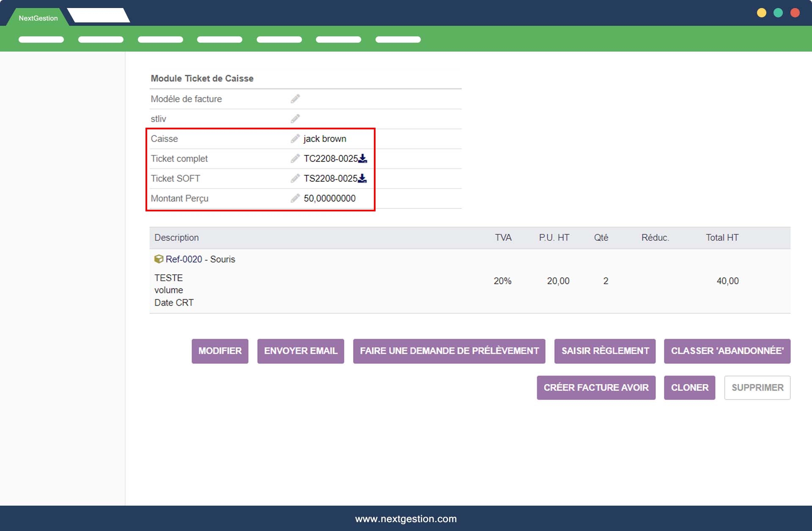
Task: Download ticket TS2208-0025
Action: pyautogui.click(x=362, y=178)
